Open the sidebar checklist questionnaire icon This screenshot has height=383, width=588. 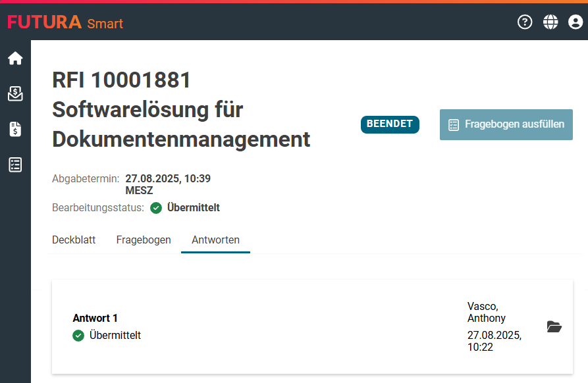(x=15, y=165)
